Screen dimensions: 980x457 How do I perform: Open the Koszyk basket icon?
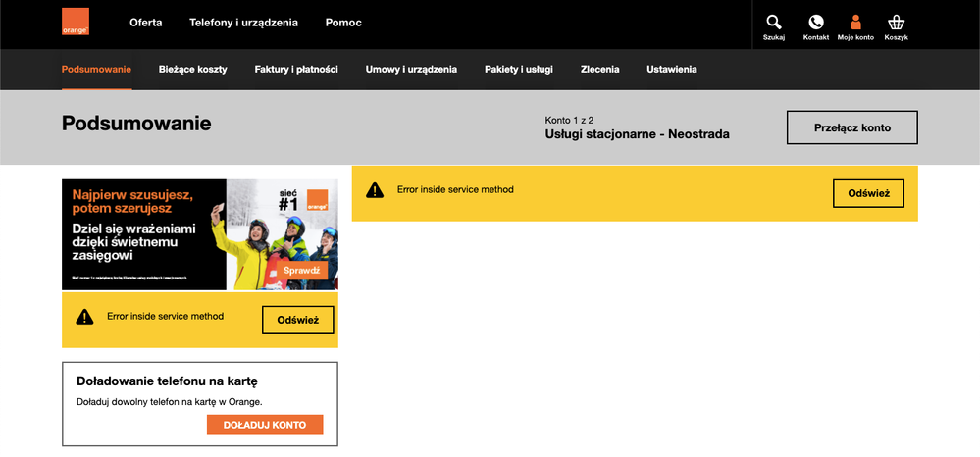pos(896,23)
